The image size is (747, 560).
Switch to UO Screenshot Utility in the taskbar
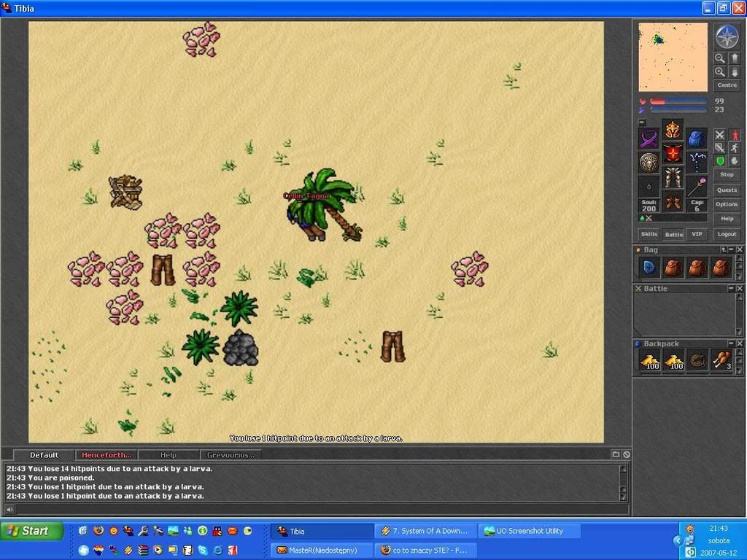tap(529, 531)
